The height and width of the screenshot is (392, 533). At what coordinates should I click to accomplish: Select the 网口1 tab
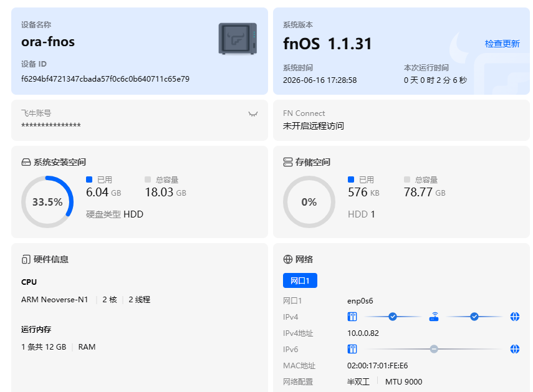300,280
